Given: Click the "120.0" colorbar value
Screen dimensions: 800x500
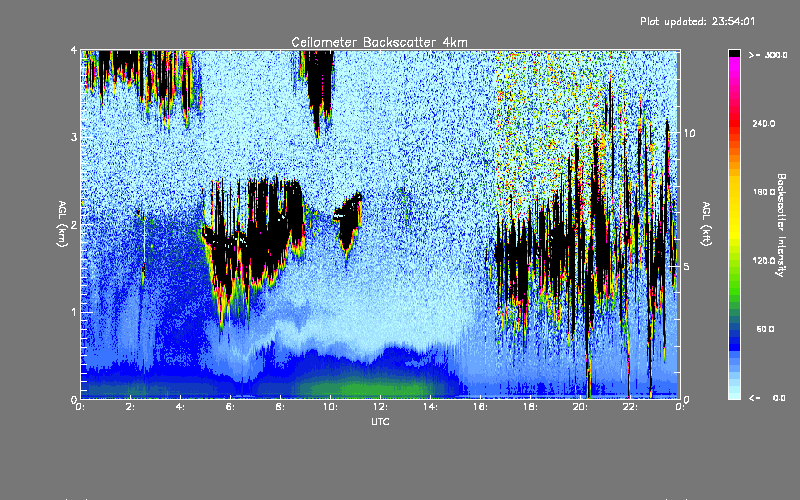Looking at the screenshot, I should pyautogui.click(x=764, y=260).
